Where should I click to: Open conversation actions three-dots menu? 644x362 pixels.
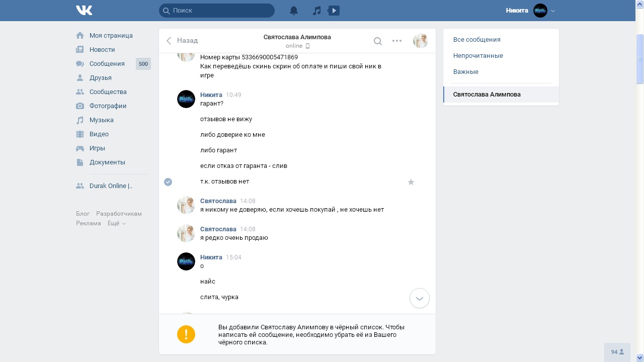[397, 41]
